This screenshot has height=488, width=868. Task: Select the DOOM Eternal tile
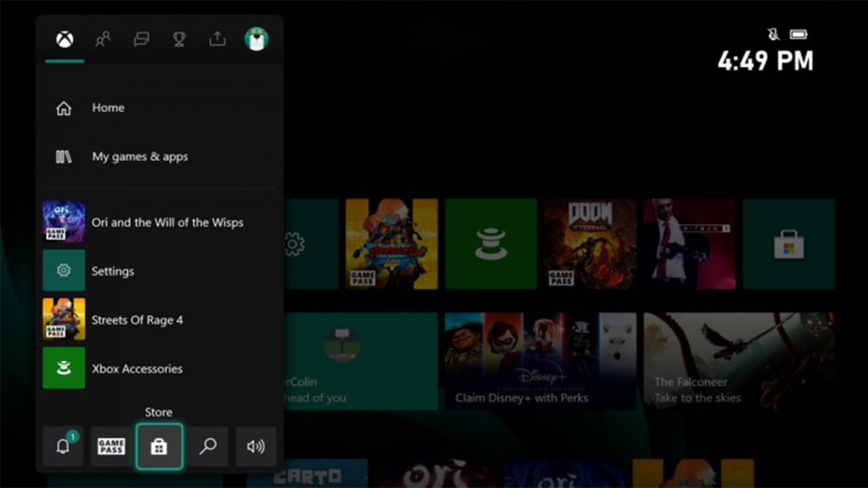pos(590,244)
